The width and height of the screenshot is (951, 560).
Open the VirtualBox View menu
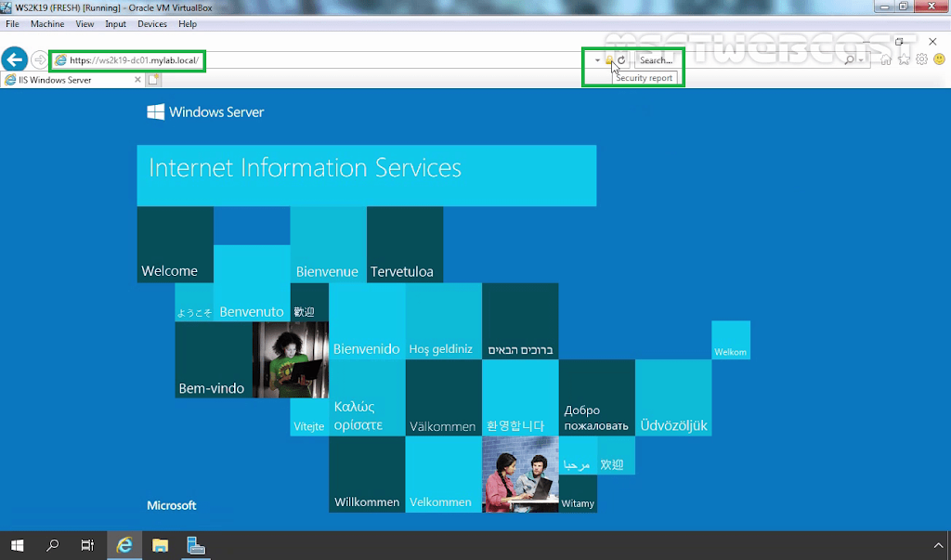click(x=85, y=23)
